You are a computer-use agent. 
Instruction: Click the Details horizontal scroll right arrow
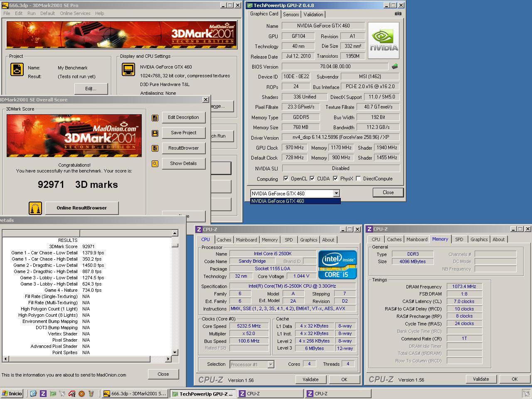pyautogui.click(x=168, y=359)
